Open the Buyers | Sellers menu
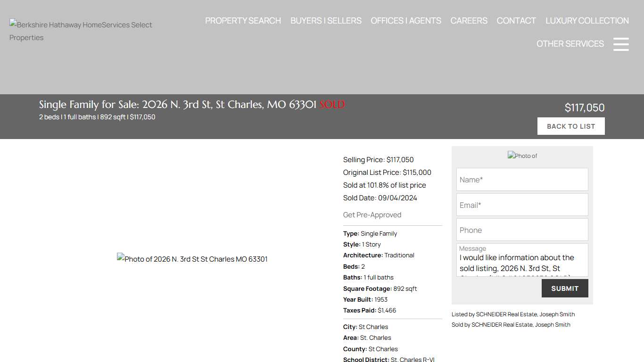Screen dimensions: 644x362 click(326, 21)
